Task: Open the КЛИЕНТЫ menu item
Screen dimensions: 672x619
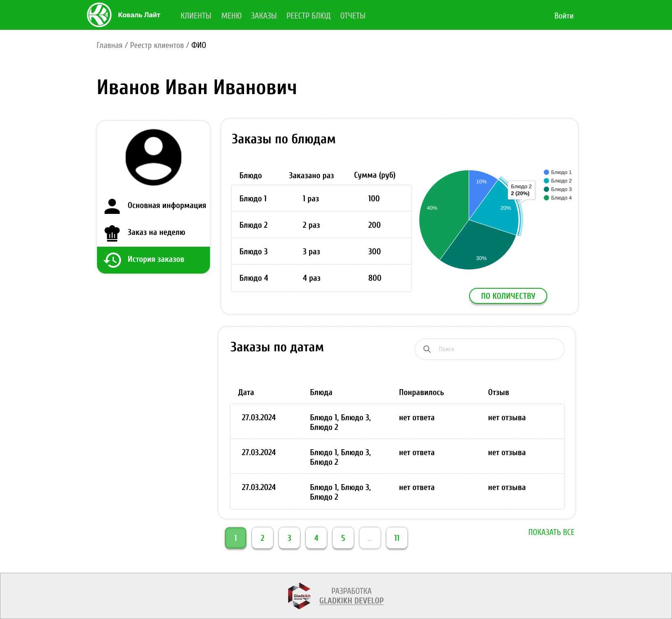Action: 196,16
